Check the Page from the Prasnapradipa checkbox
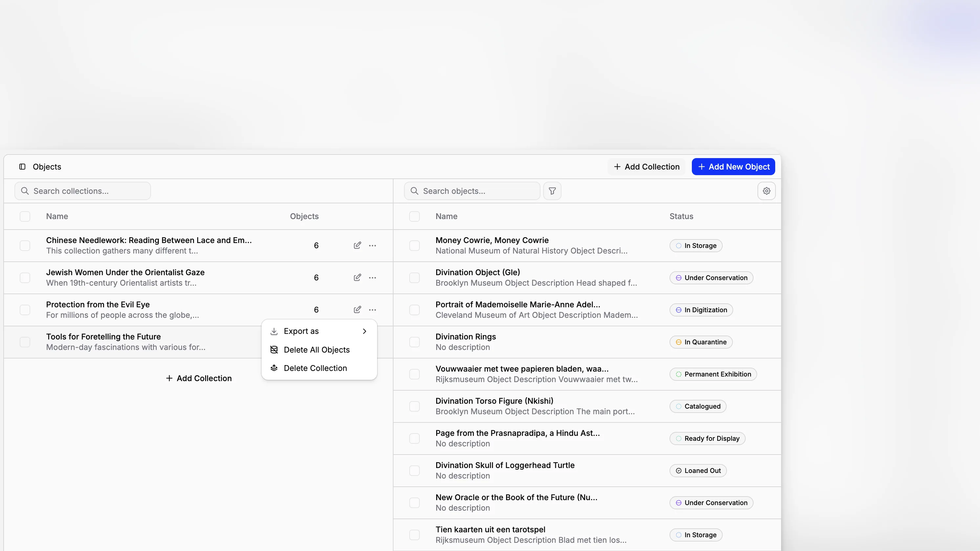The height and width of the screenshot is (551, 980). (414, 439)
